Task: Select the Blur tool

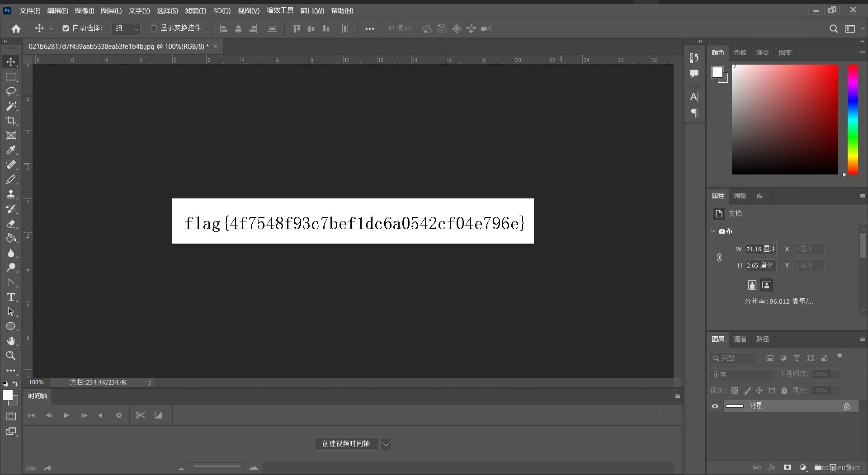Action: [x=11, y=253]
